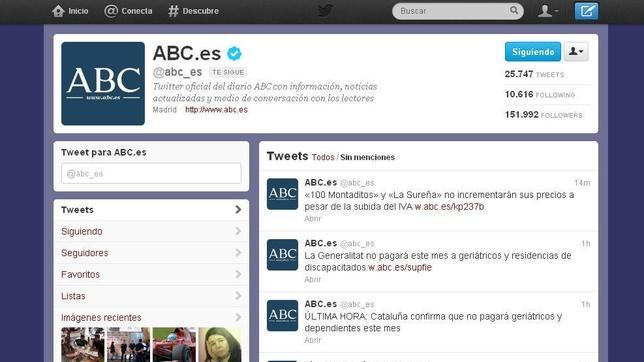Click the large ABC profile picture
644x362 pixels.
coord(103,83)
